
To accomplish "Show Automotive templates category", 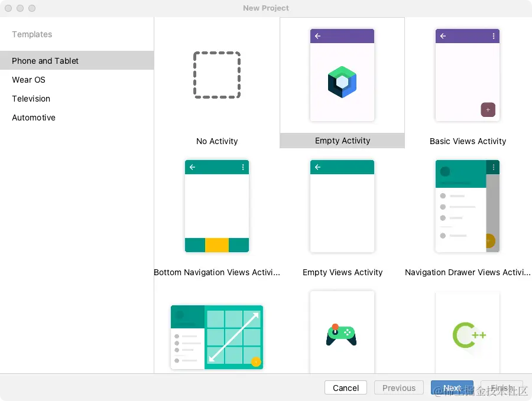I will 77,118.
